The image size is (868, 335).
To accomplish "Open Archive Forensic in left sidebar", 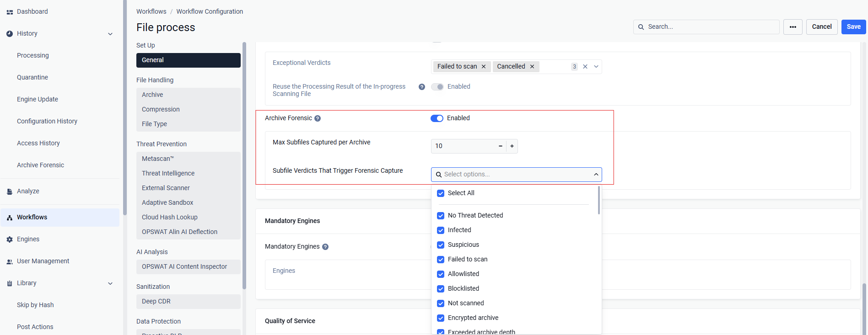I will [41, 165].
